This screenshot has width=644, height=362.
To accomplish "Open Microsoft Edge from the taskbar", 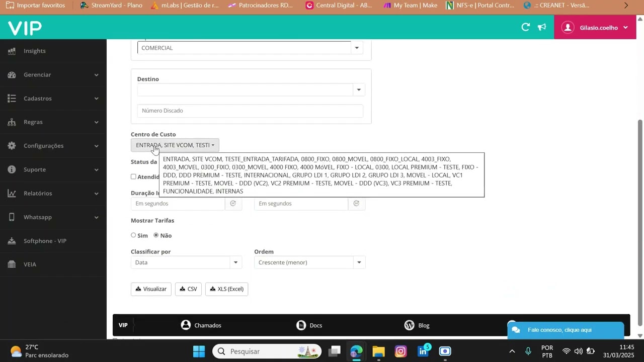I will coord(356,351).
